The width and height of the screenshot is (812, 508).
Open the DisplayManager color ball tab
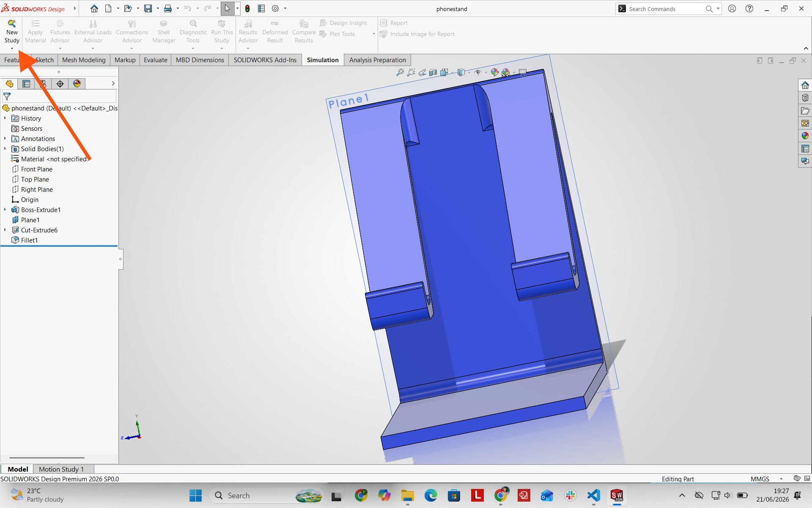(x=77, y=84)
